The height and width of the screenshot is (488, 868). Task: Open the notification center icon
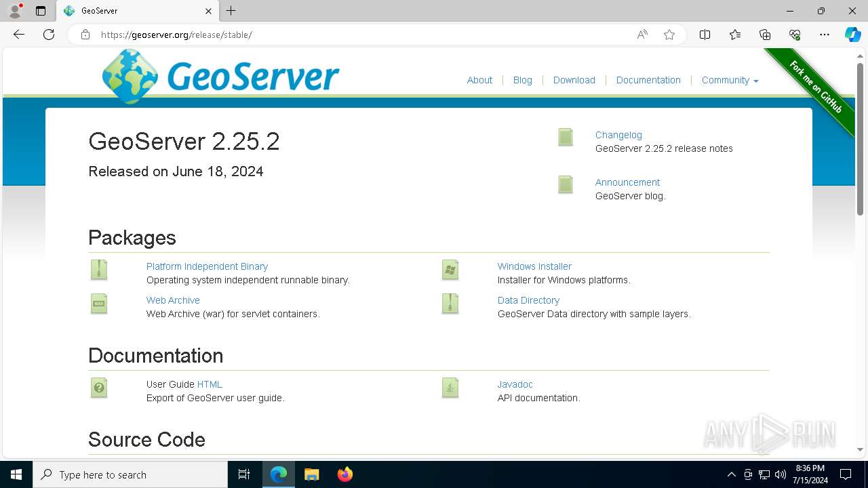point(846,474)
